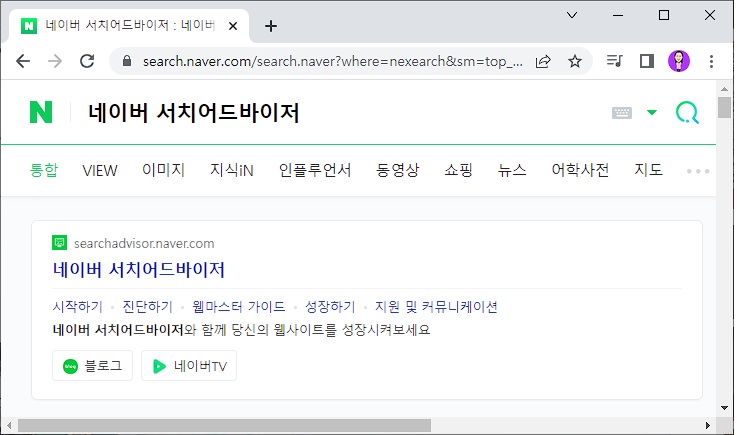This screenshot has width=737, height=435.
Task: Open the 지식iN tab
Action: (x=232, y=170)
